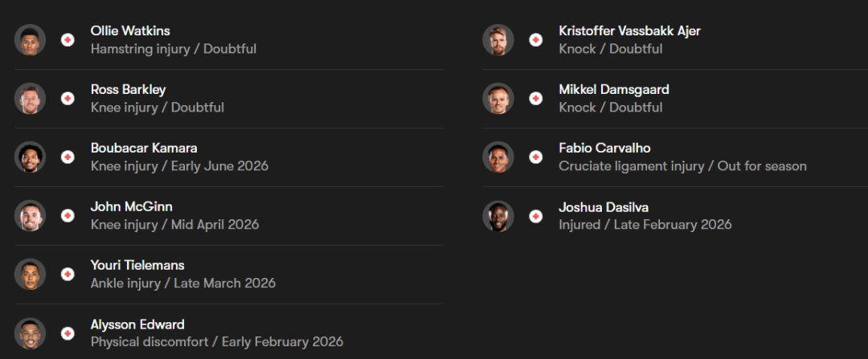Click the injury icon next to John McGinn

point(68,216)
